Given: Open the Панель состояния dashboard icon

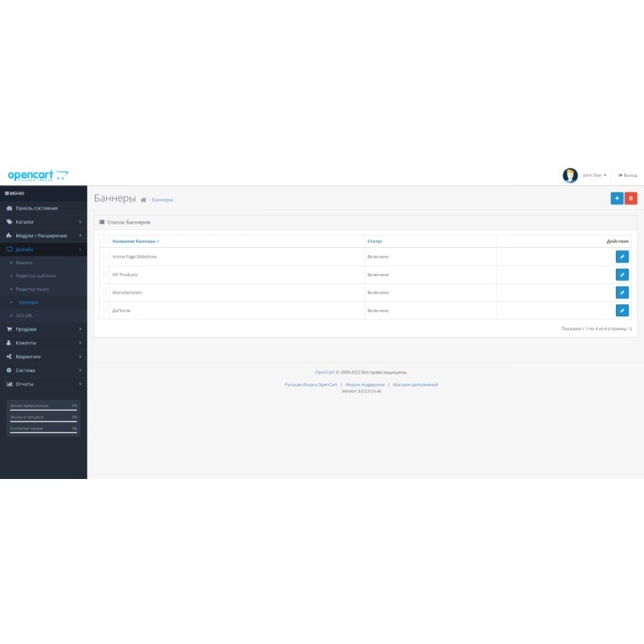Looking at the screenshot, I should (x=10, y=208).
